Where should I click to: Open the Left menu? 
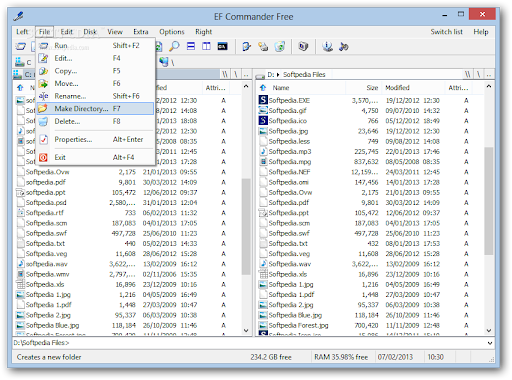pos(22,32)
